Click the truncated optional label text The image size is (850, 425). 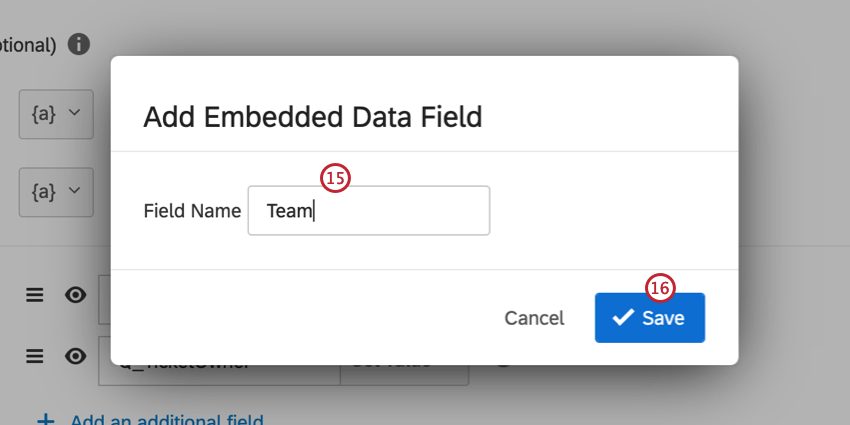(x=30, y=45)
